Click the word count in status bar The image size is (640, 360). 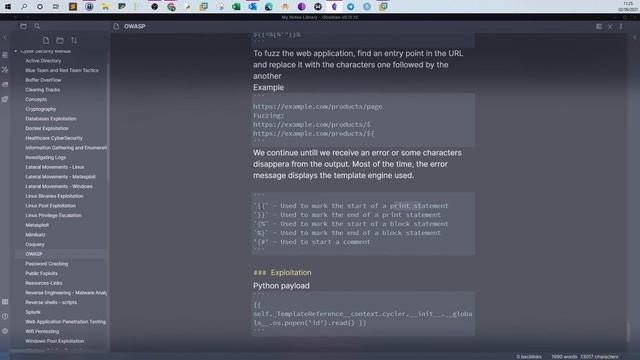[x=565, y=357]
